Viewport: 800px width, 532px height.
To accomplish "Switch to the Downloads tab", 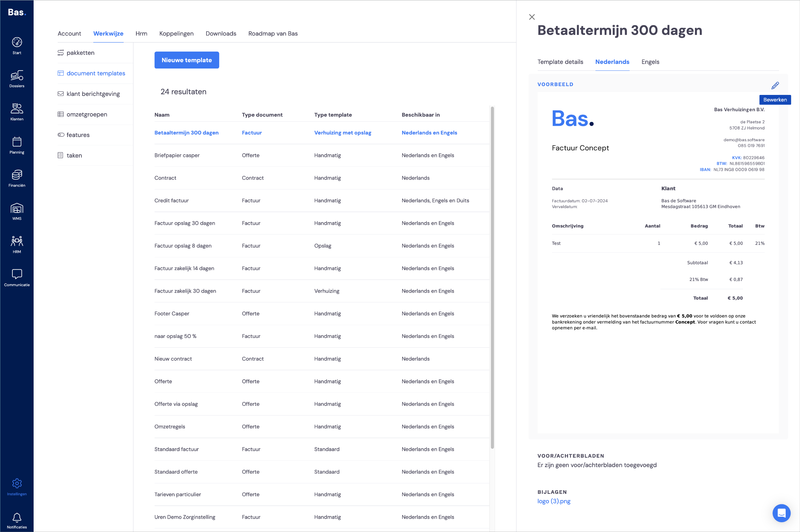I will click(221, 34).
